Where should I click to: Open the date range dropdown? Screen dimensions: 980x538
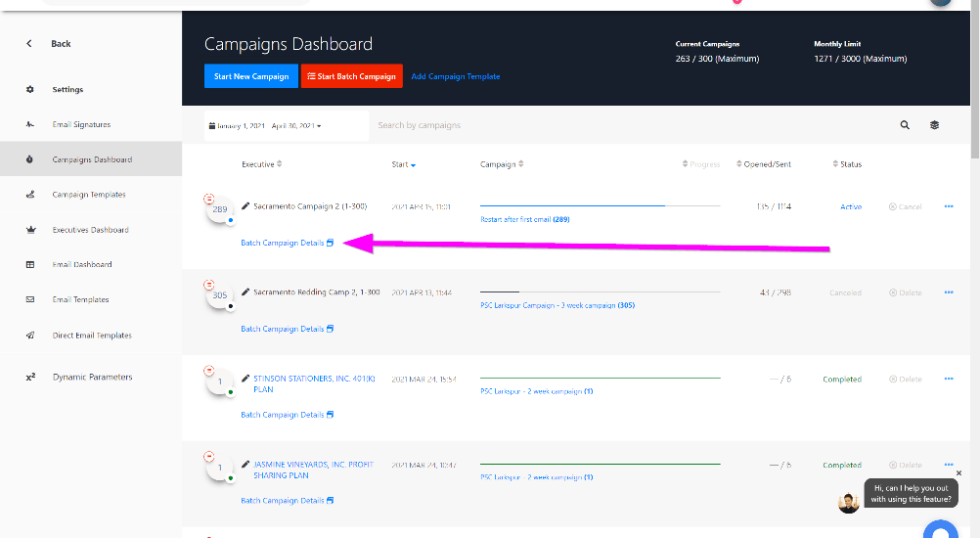pos(265,126)
